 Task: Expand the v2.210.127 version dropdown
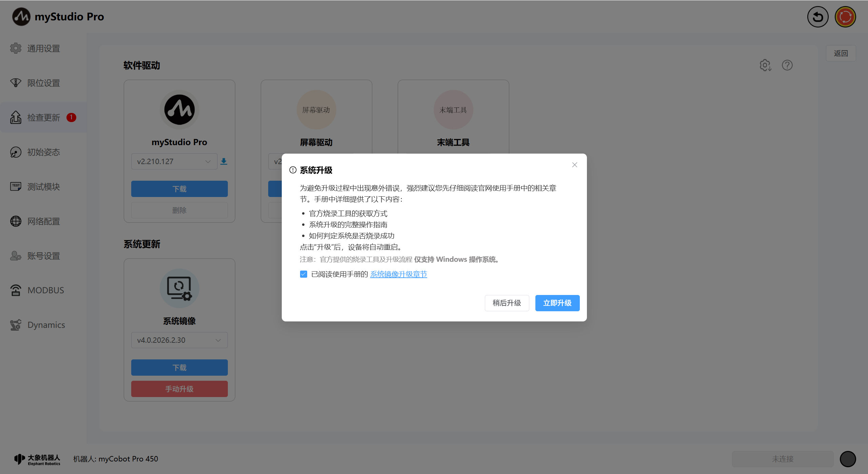click(x=174, y=161)
